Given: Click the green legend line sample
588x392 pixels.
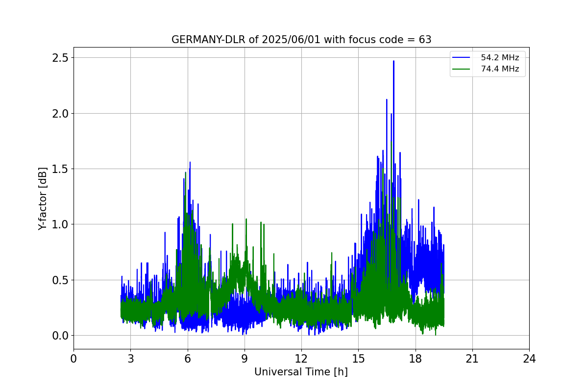Looking at the screenshot, I should coord(462,69).
